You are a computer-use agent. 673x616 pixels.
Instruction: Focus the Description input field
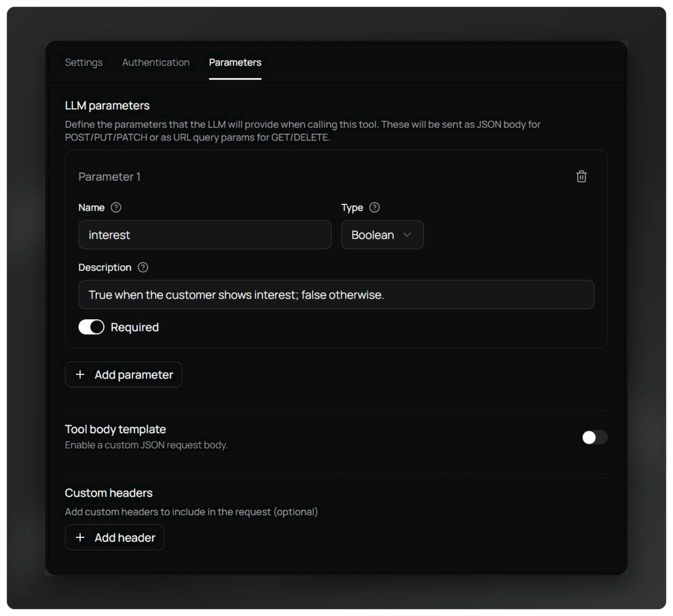tap(336, 294)
